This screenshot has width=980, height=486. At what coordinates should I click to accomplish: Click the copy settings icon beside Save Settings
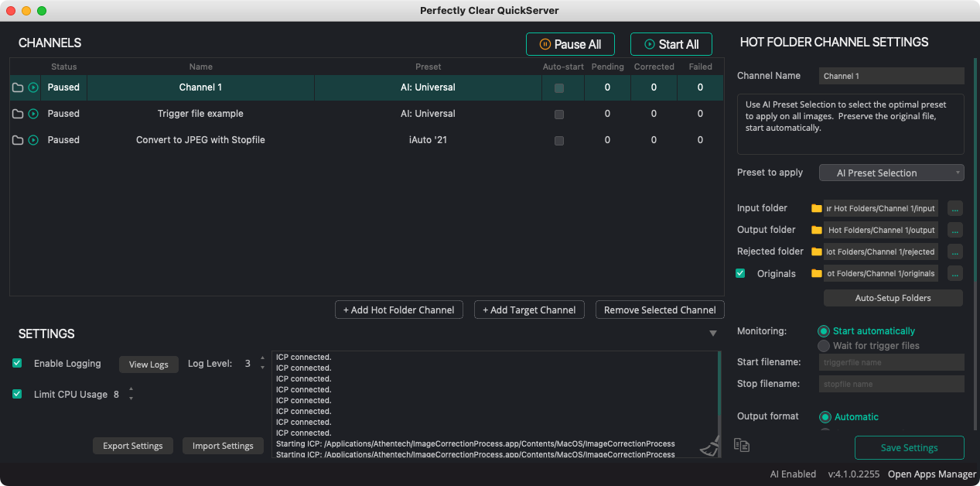(x=742, y=445)
